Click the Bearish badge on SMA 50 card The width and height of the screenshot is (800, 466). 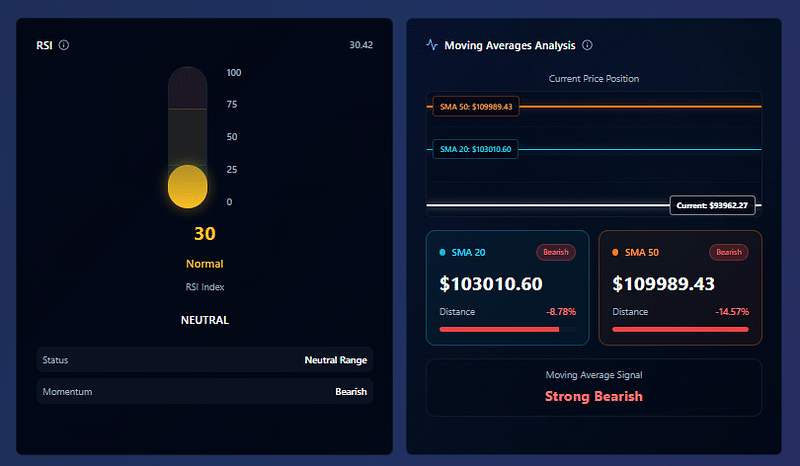pyautogui.click(x=729, y=253)
